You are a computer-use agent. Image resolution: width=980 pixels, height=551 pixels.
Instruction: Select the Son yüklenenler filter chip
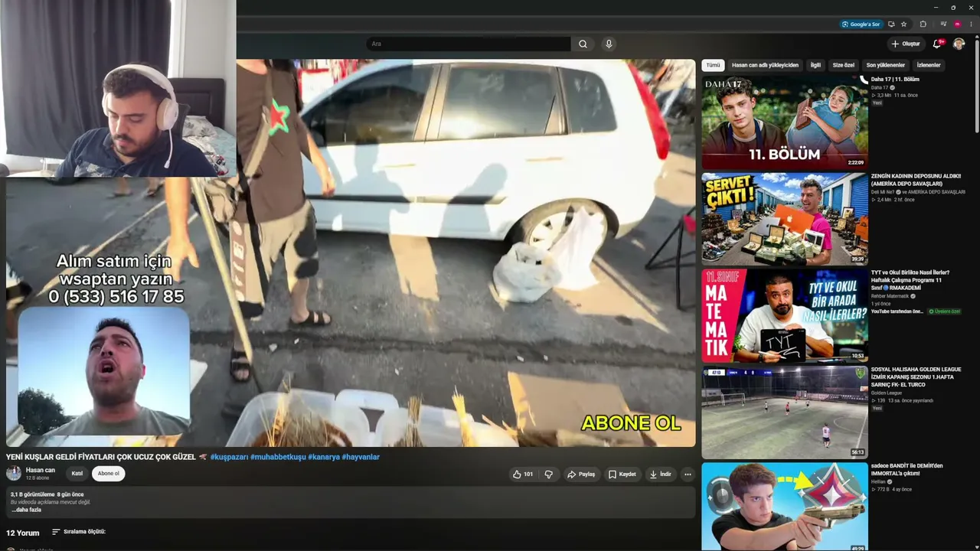pyautogui.click(x=886, y=66)
